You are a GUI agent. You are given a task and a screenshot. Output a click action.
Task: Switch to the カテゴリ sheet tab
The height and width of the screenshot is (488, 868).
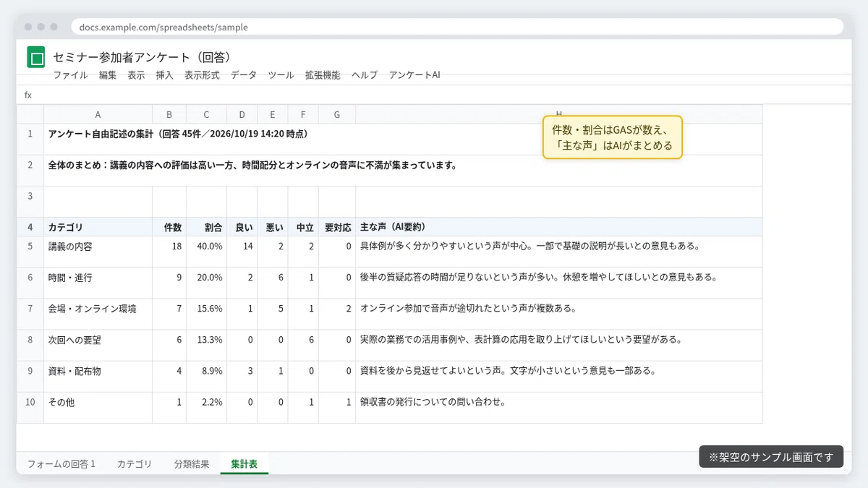tap(135, 463)
